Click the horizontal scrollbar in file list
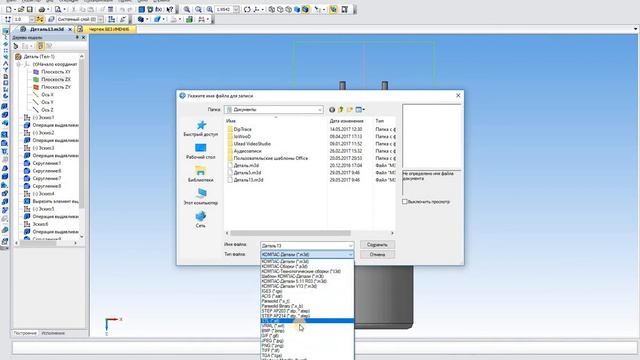Screen dimensions: 640x360 [290, 233]
